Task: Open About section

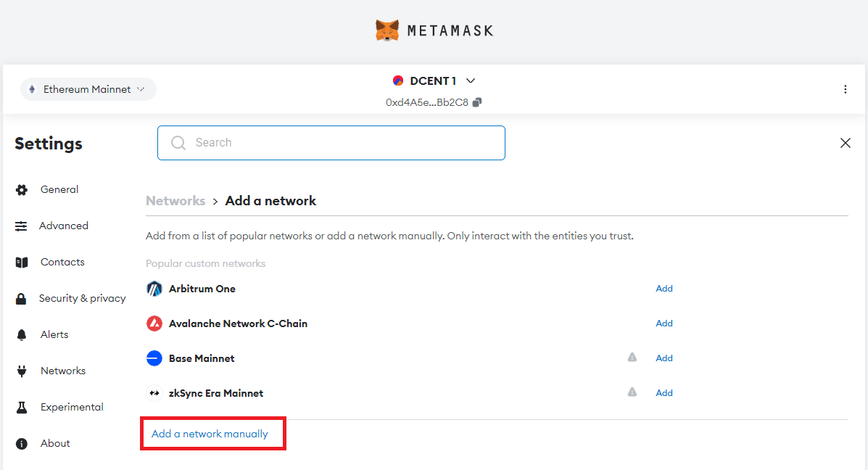Action: click(55, 443)
